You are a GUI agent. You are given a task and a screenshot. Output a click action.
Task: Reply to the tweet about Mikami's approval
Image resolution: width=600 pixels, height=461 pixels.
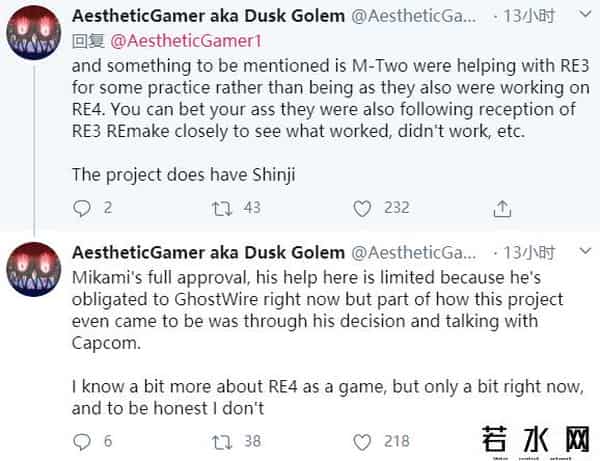83,440
